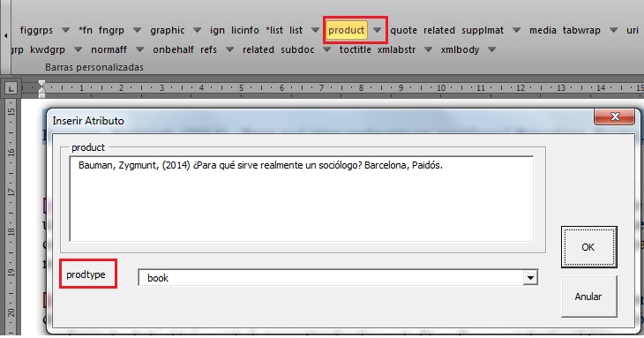Open the prodtype combo box showing book
Image resolution: width=644 pixels, height=338 pixels.
531,278
